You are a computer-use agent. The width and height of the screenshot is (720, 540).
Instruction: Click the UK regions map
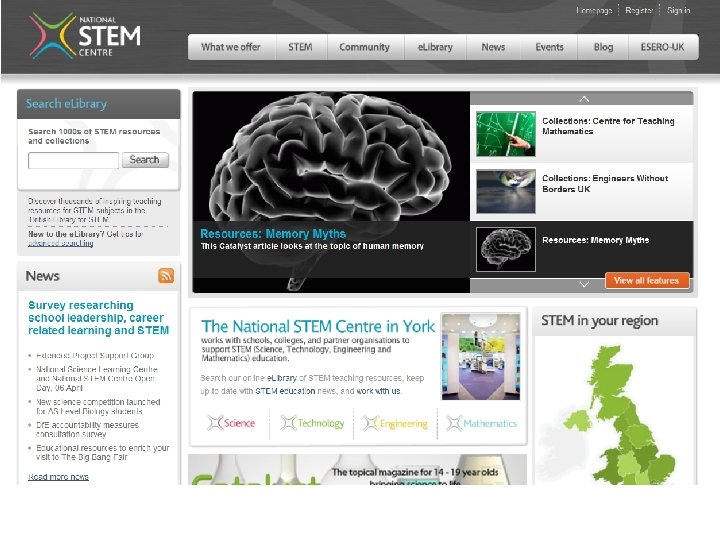[x=613, y=416]
